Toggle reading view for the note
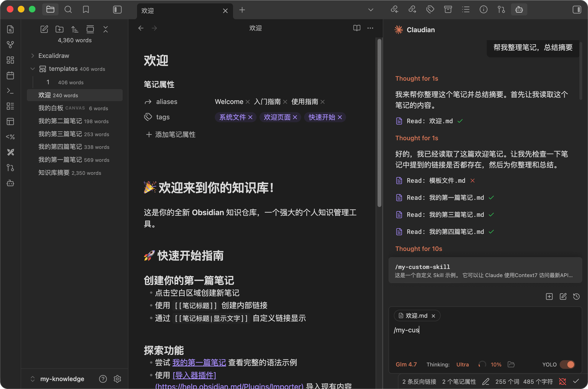This screenshot has width=588, height=389. pyautogui.click(x=357, y=28)
